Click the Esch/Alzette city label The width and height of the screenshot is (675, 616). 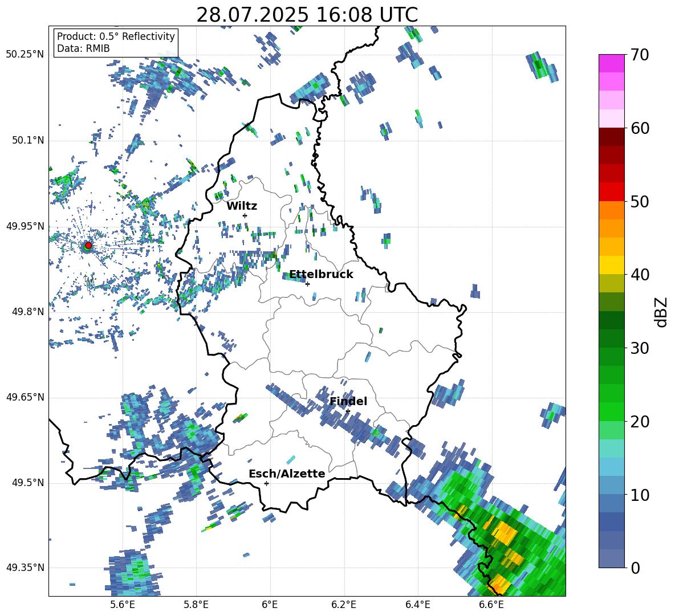[287, 474]
